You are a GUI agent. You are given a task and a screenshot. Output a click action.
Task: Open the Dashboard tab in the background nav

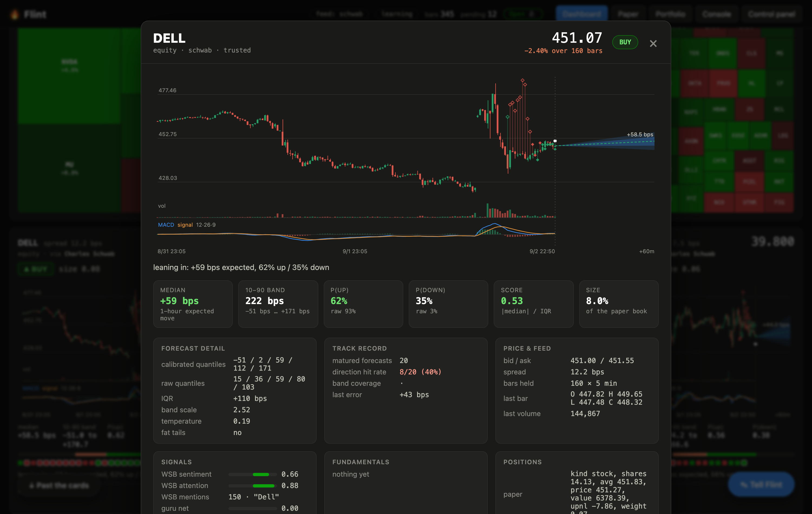pyautogui.click(x=582, y=14)
